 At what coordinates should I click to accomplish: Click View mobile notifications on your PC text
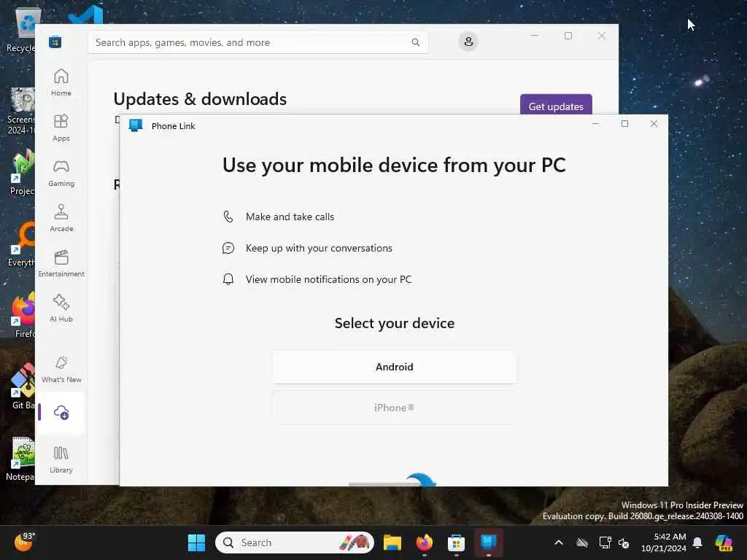329,279
